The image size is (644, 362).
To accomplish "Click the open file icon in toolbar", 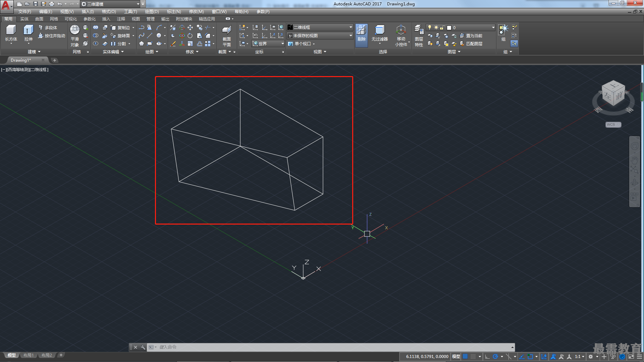I will click(27, 4).
